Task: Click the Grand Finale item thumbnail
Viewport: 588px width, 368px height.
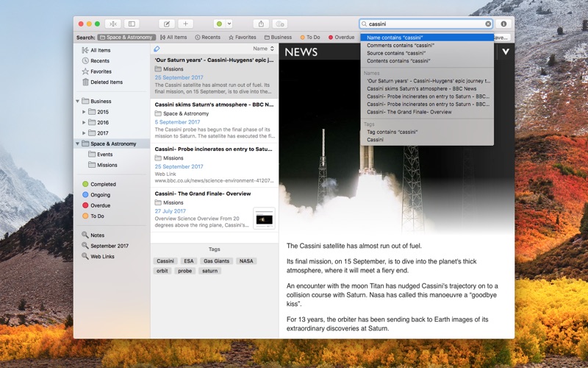Action: 264,218
